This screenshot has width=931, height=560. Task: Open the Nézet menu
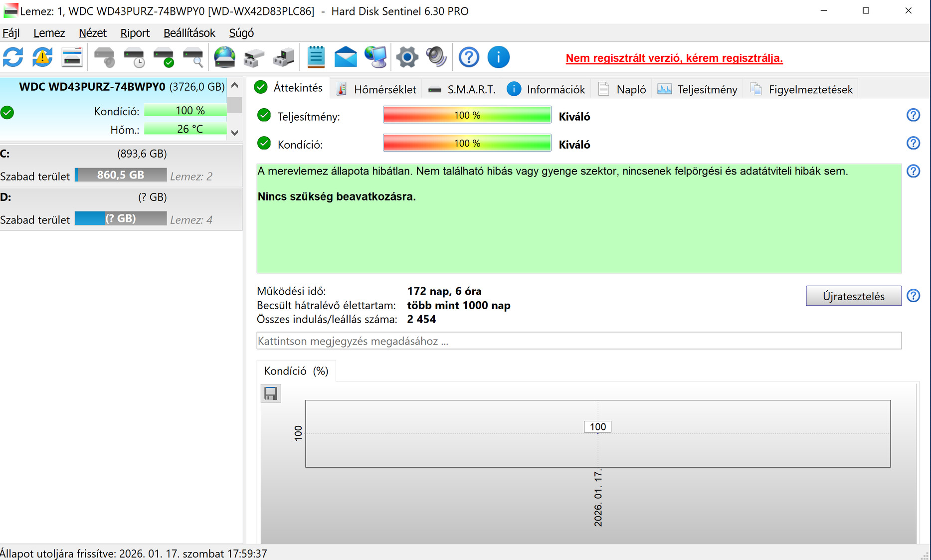(93, 33)
